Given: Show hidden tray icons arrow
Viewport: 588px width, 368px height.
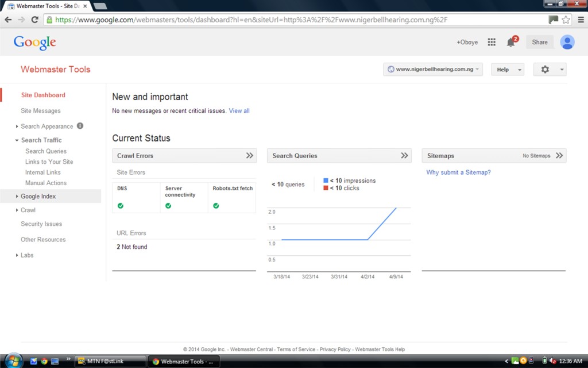Looking at the screenshot, I should coord(506,361).
